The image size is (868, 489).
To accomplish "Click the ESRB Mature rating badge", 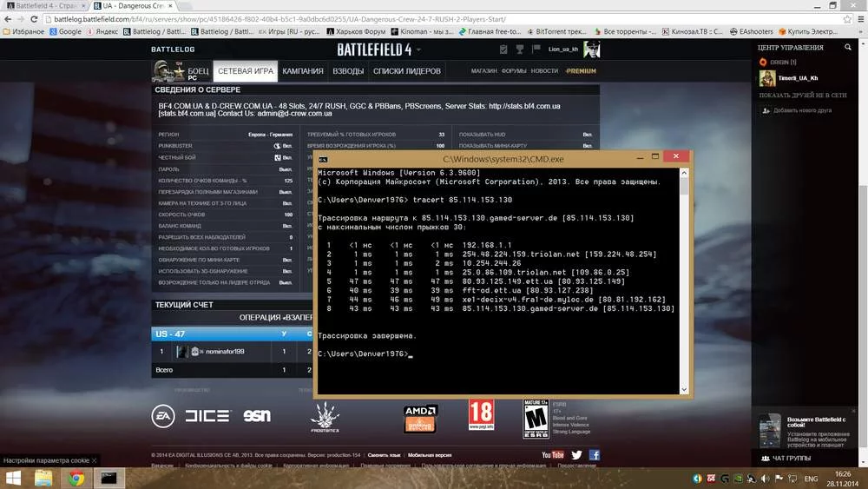I will [x=536, y=419].
